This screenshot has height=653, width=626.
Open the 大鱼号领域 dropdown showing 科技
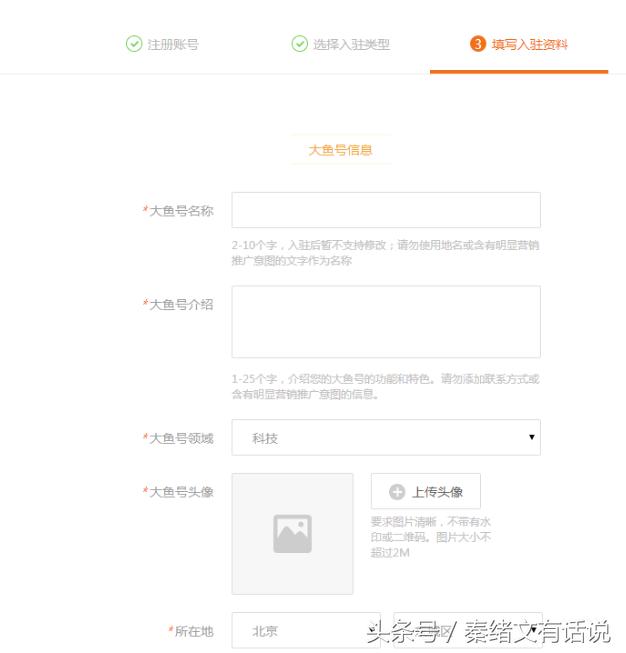[386, 437]
